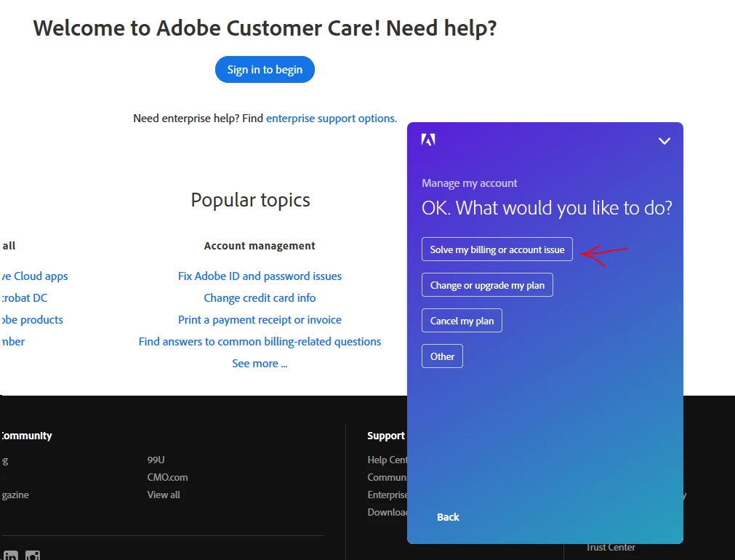
Task: Click the Manage my account breadcrumb text
Action: click(469, 183)
